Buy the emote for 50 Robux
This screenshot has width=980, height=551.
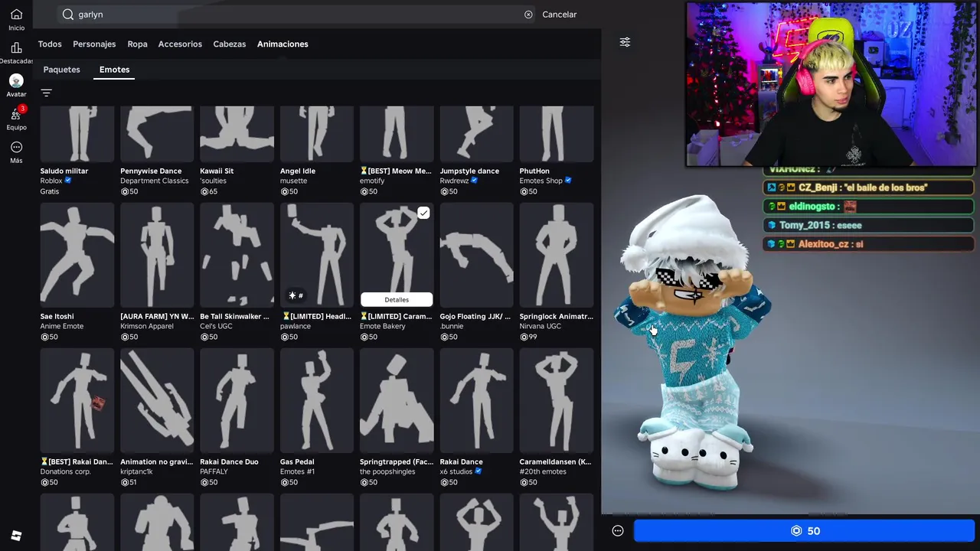805,531
